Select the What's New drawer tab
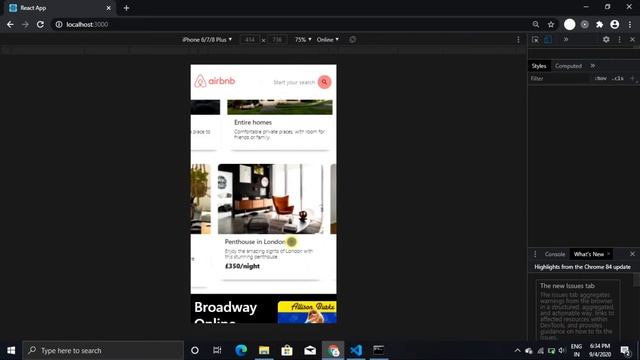Screen dimensions: 640x360 coord(588,254)
